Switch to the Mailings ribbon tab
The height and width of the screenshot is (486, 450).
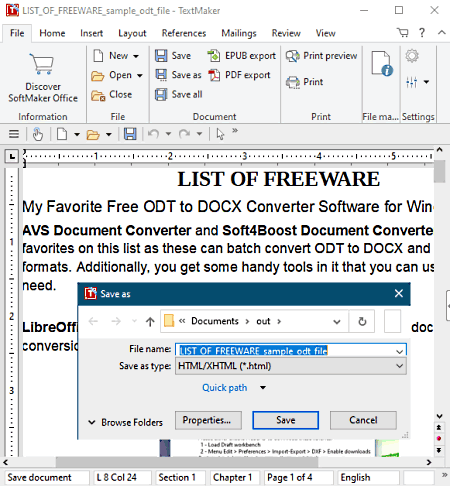coord(239,33)
